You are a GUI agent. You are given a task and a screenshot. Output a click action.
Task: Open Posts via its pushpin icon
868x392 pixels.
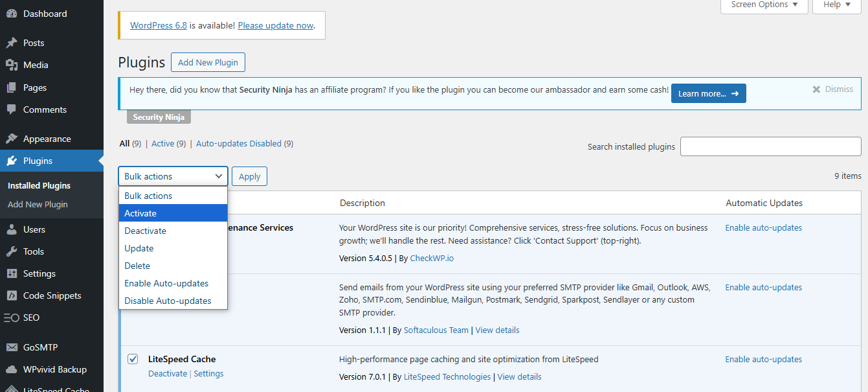click(12, 43)
